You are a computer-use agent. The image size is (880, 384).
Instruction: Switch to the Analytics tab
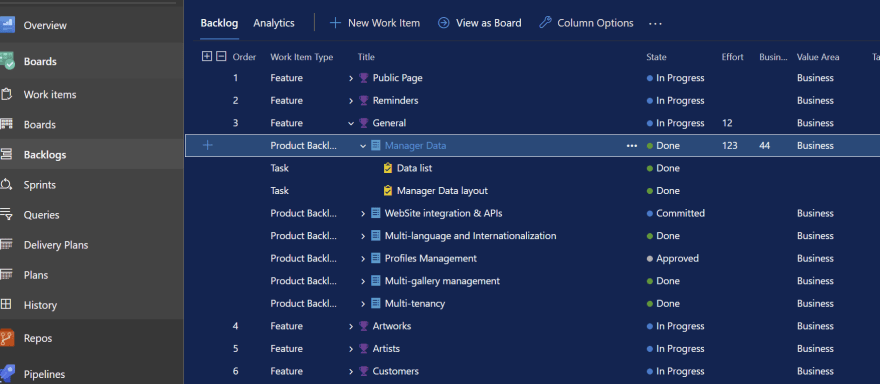274,23
